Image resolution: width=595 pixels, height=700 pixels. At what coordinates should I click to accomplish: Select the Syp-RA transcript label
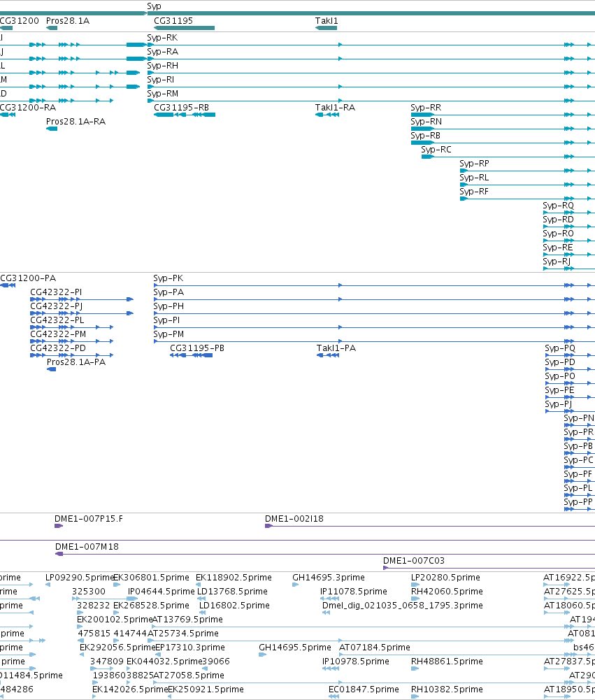[x=162, y=51]
